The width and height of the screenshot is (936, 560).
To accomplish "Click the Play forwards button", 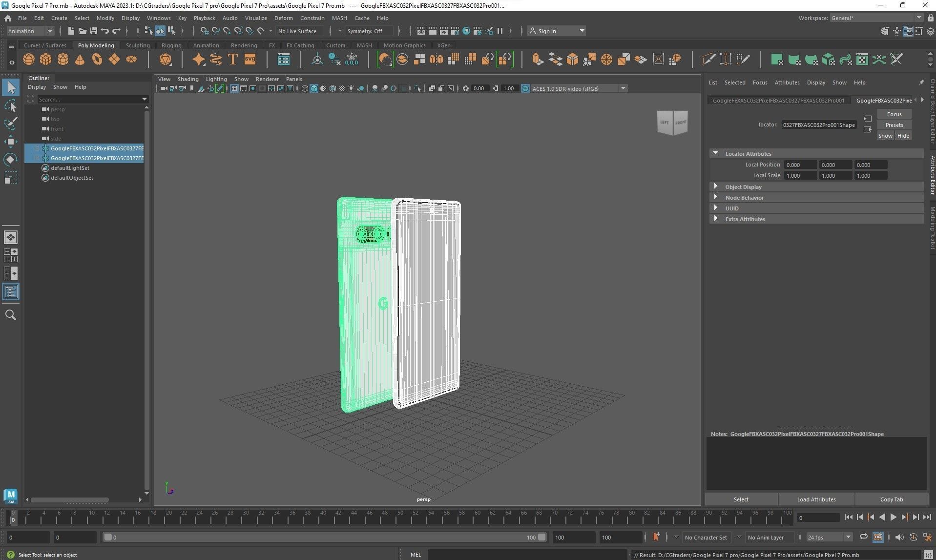I will (893, 518).
